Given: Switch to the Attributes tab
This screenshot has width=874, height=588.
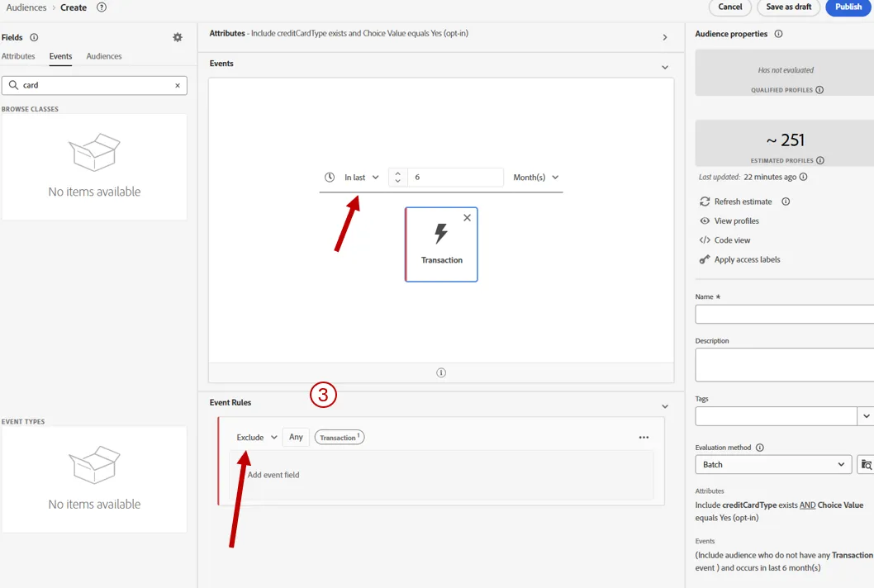Looking at the screenshot, I should [18, 56].
